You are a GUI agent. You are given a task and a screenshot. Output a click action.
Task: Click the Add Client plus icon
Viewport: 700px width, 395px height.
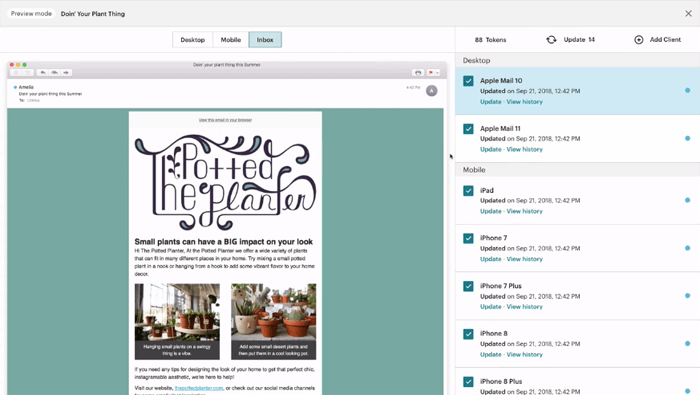pyautogui.click(x=639, y=40)
